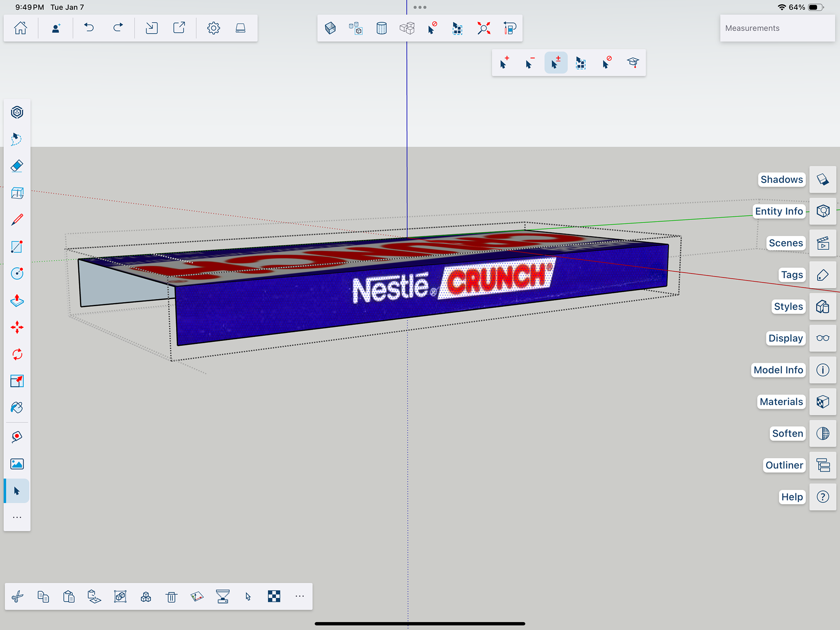
Task: Expand bottom toolbar more options ellipsis
Action: click(x=299, y=596)
